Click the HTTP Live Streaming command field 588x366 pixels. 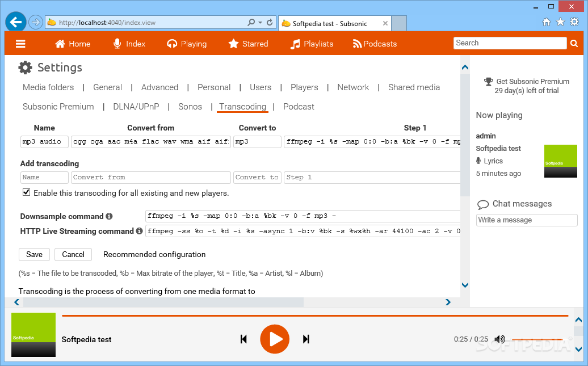[x=303, y=231]
